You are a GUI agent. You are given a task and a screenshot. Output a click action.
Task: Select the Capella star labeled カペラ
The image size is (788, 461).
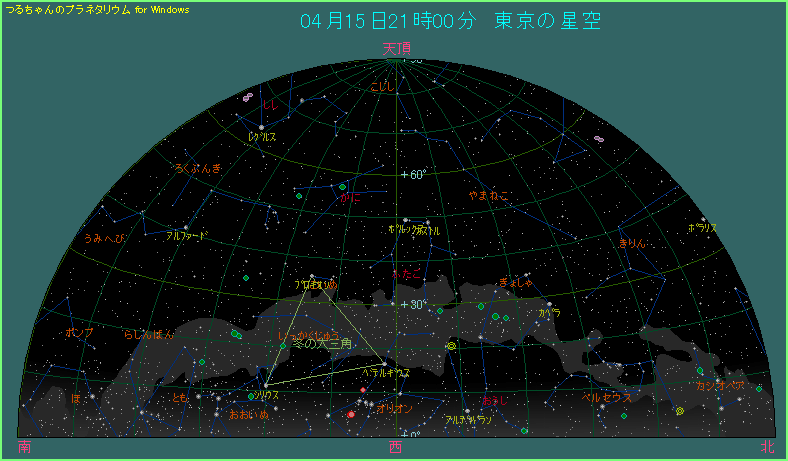(x=550, y=304)
